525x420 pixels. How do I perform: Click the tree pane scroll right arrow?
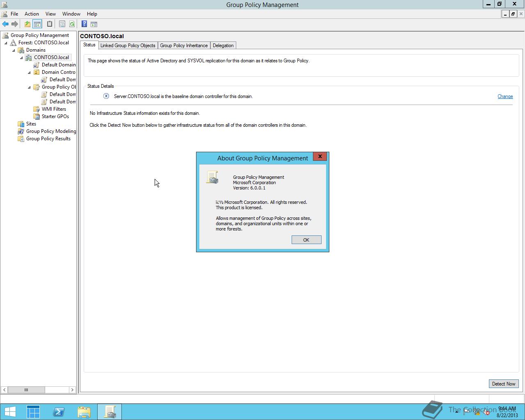72,390
